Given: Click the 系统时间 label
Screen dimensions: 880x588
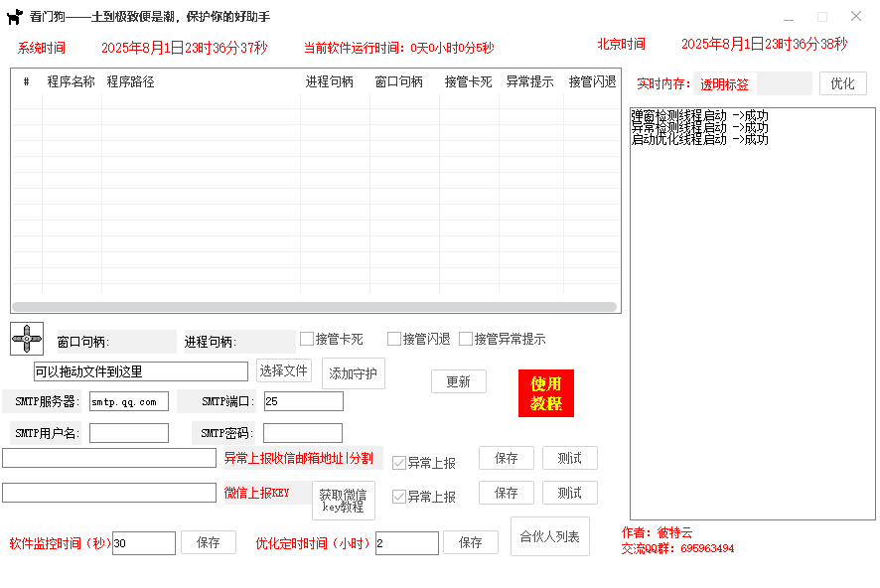Looking at the screenshot, I should point(42,48).
